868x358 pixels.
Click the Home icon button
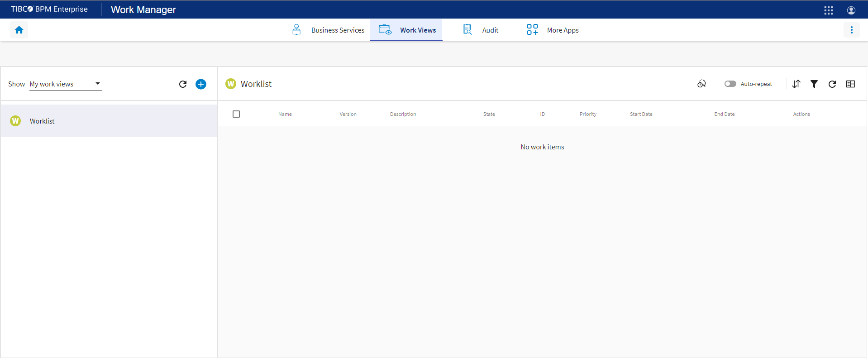19,30
